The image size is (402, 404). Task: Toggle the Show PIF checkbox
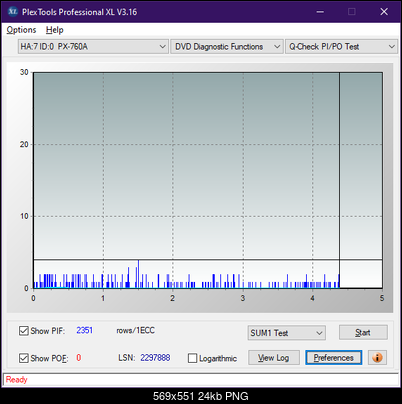pyautogui.click(x=24, y=331)
